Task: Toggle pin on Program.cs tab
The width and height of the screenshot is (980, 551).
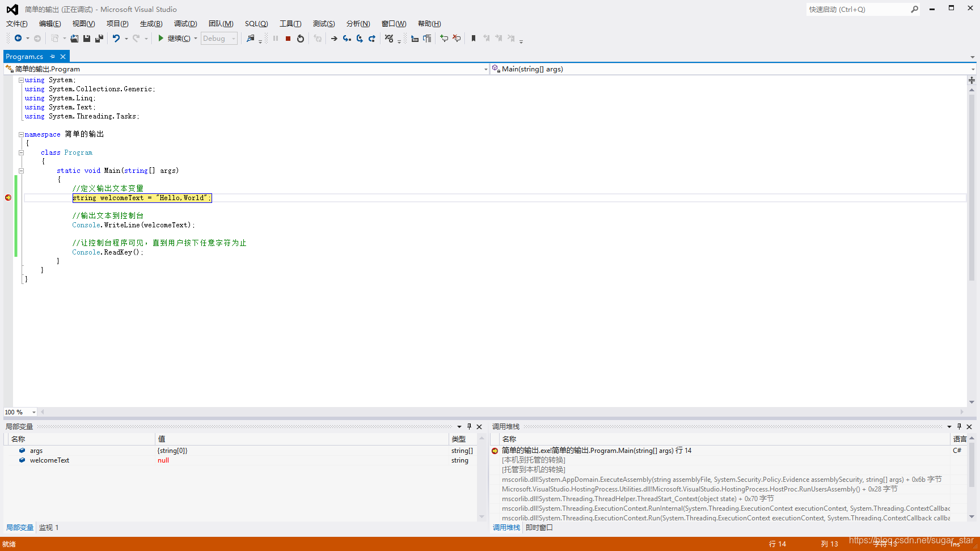Action: tap(52, 57)
